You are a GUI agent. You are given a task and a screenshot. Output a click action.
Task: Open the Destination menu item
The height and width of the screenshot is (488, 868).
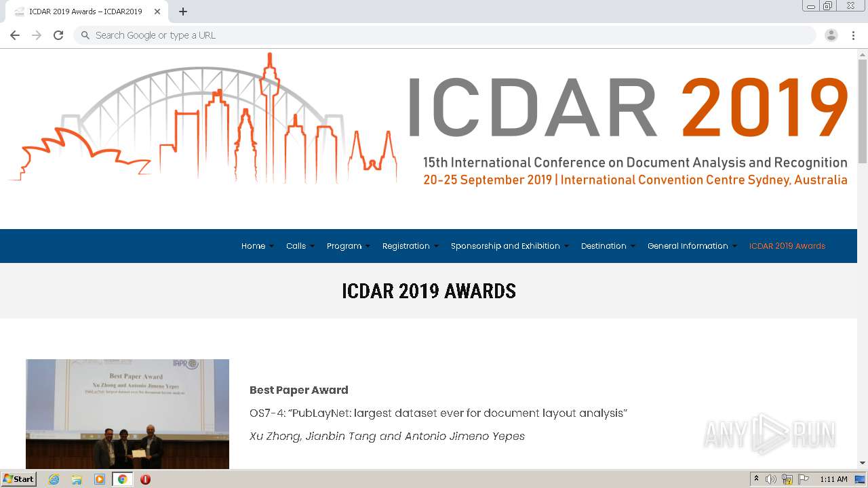point(604,246)
